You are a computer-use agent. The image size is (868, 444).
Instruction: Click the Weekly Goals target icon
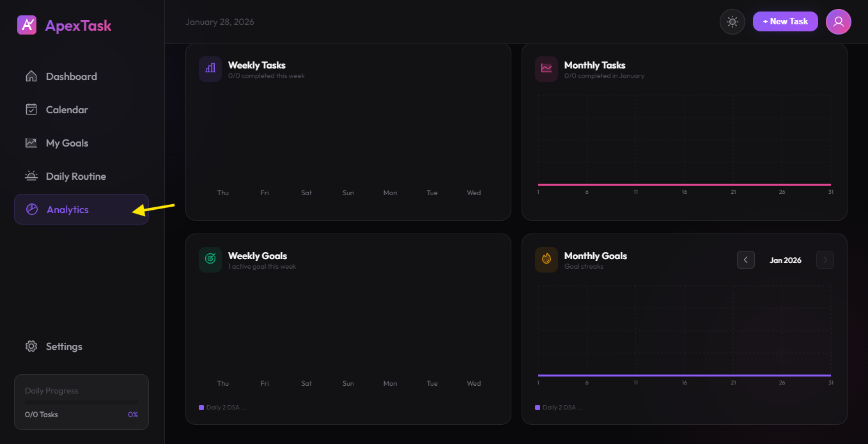tap(210, 259)
